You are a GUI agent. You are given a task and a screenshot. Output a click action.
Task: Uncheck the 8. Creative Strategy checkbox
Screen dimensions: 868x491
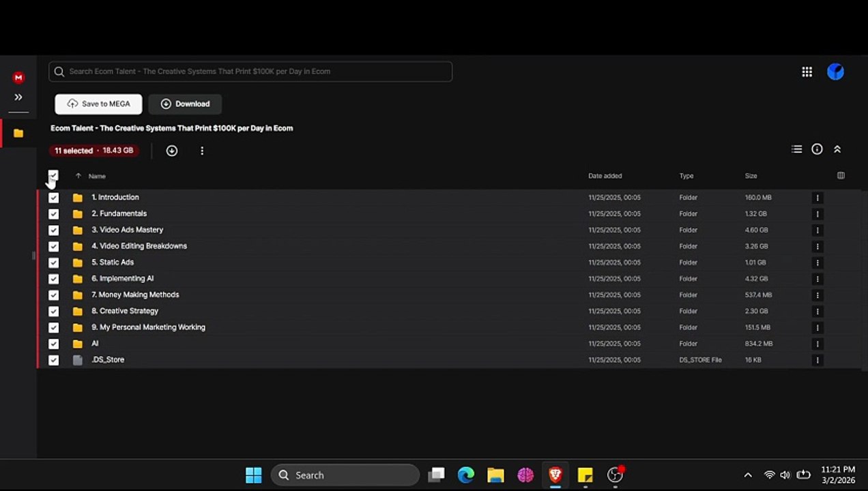pyautogui.click(x=53, y=311)
